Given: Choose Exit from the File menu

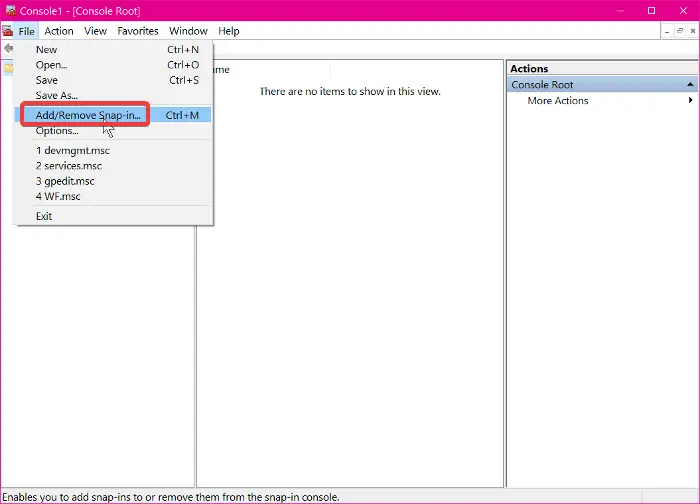Looking at the screenshot, I should [114, 216].
